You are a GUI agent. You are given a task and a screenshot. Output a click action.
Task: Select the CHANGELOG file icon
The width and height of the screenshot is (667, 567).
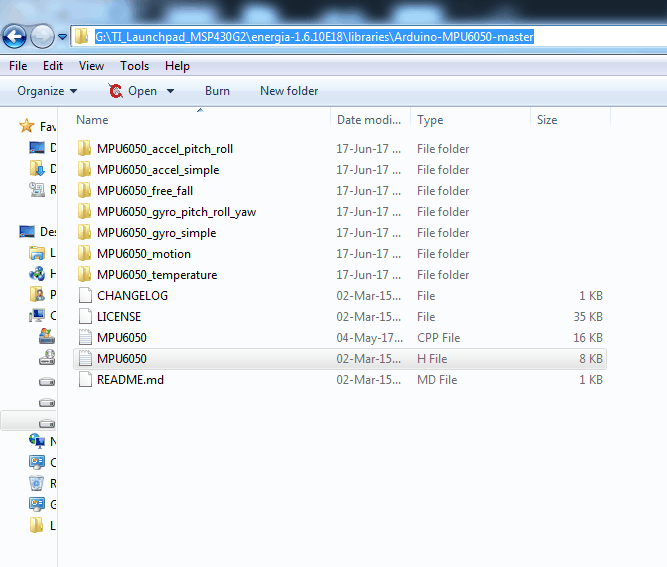pyautogui.click(x=85, y=295)
